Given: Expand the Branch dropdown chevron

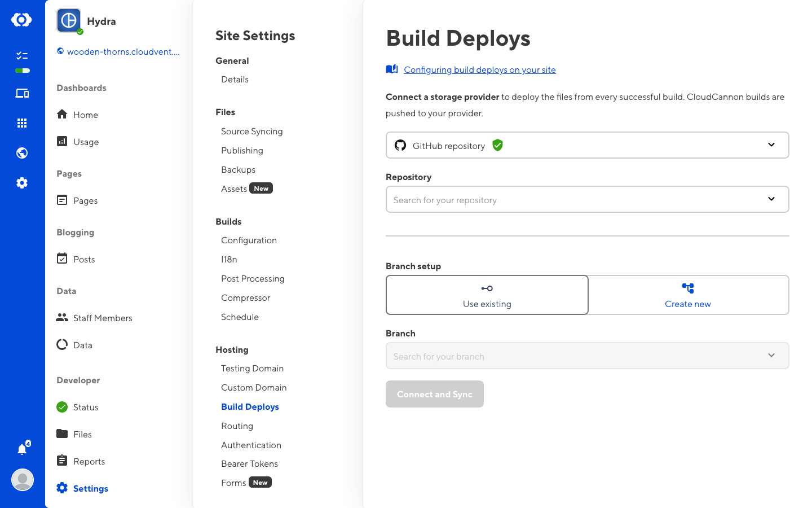Looking at the screenshot, I should click(x=771, y=355).
